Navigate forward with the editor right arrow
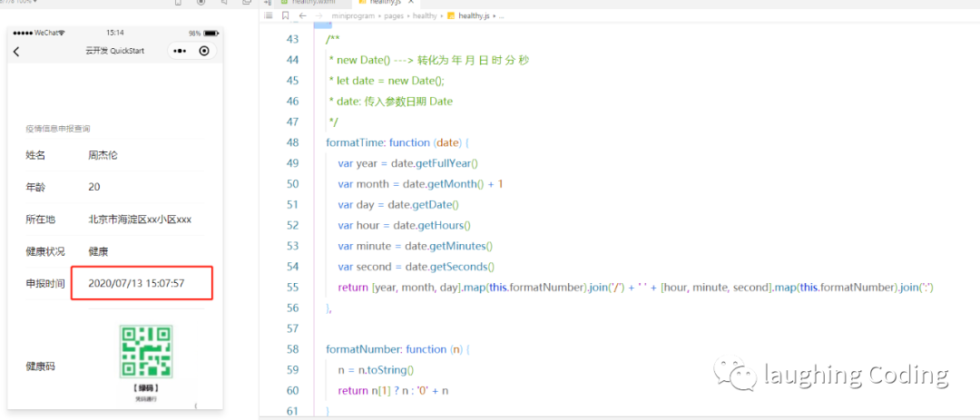 (x=318, y=16)
